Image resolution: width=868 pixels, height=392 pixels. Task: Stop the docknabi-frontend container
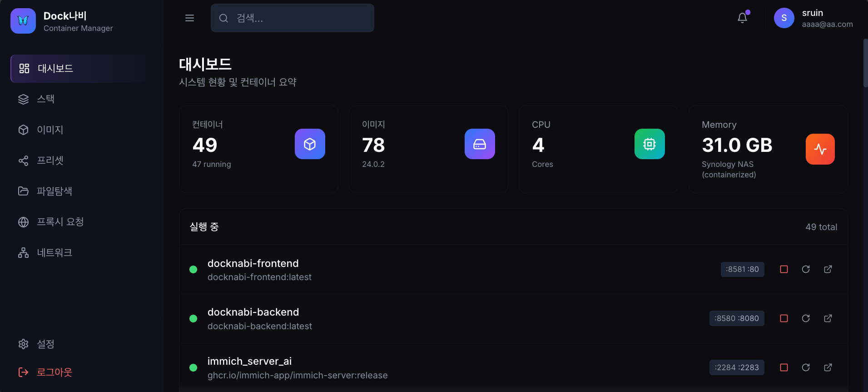pos(784,269)
